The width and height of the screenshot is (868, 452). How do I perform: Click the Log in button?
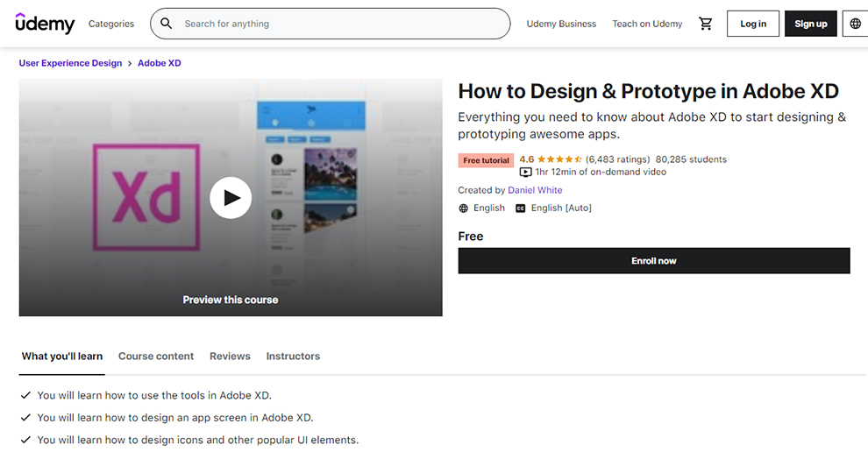click(x=753, y=24)
